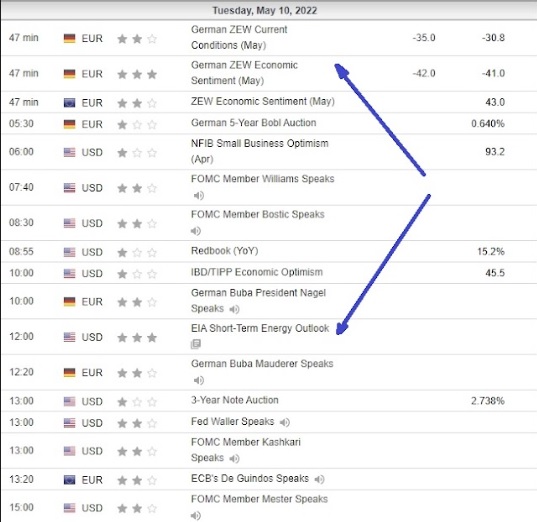Open German ZEW Economic Sentiment (May) event

[244, 73]
